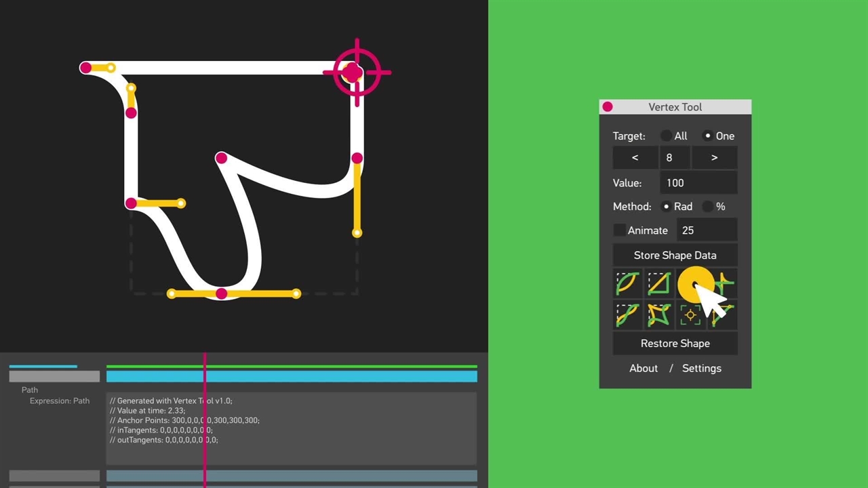
Task: Set Target to All
Action: click(667, 136)
